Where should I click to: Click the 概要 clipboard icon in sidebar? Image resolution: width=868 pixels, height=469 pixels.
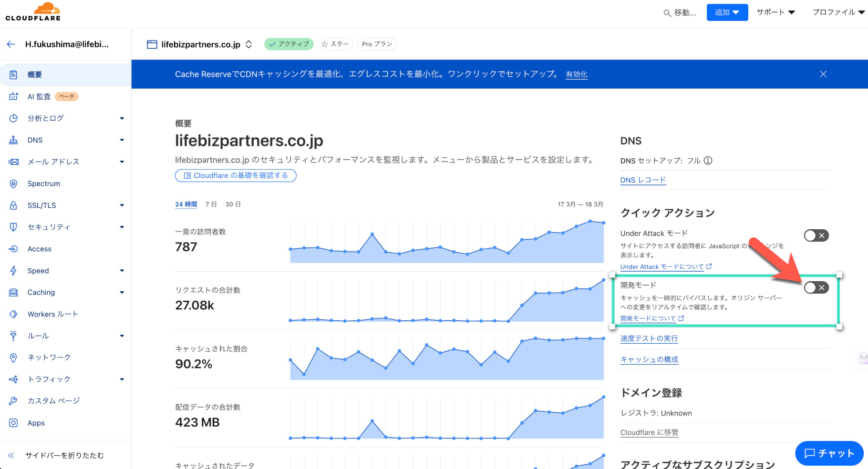[13, 75]
